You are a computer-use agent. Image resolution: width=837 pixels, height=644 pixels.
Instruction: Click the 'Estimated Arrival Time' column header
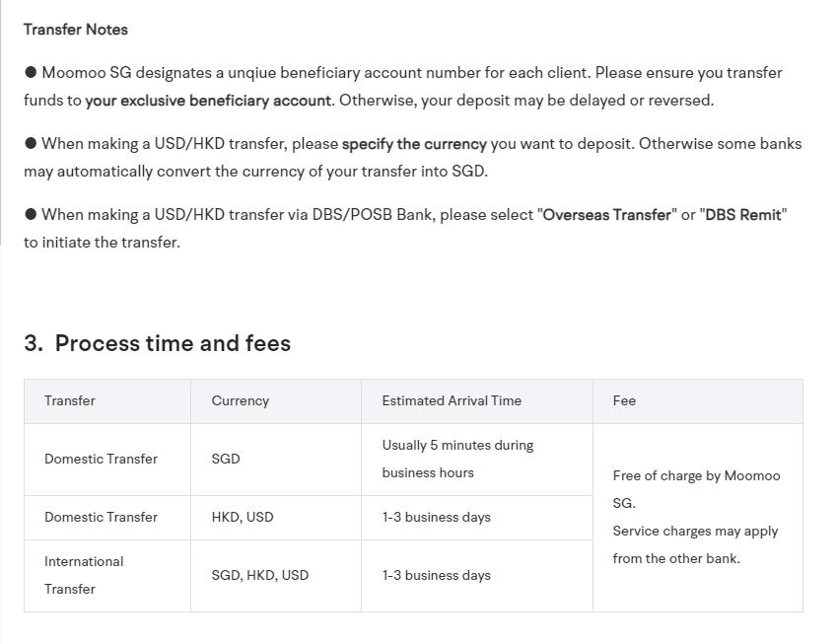pos(452,400)
